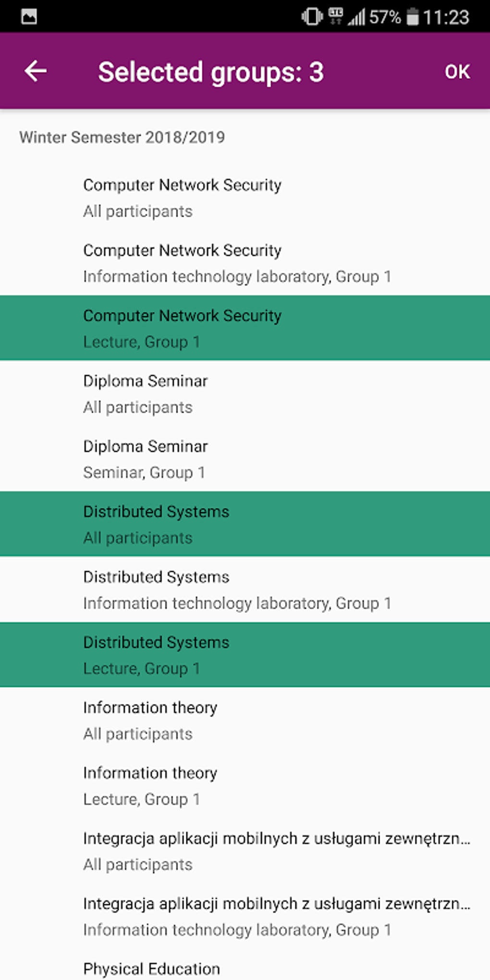
Task: Select Distributed Systems laboratory Group 1
Action: coord(245,590)
